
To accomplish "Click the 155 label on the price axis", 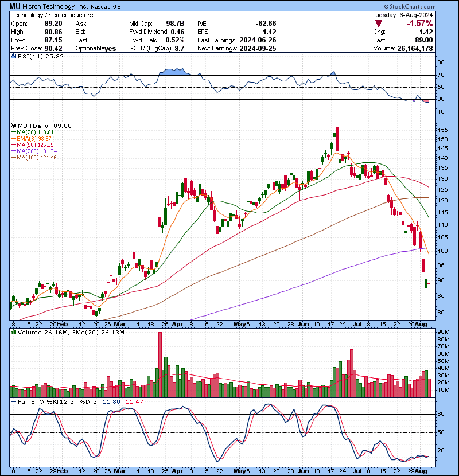I will tap(442, 130).
